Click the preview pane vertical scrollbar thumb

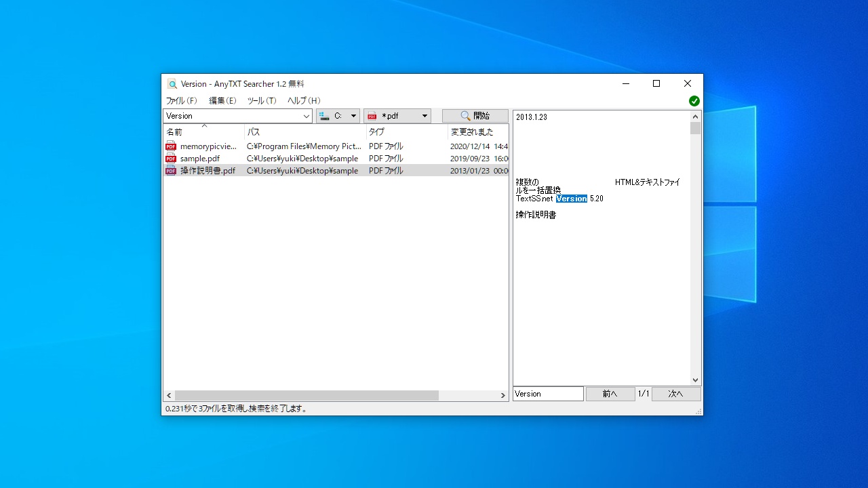[x=696, y=128]
